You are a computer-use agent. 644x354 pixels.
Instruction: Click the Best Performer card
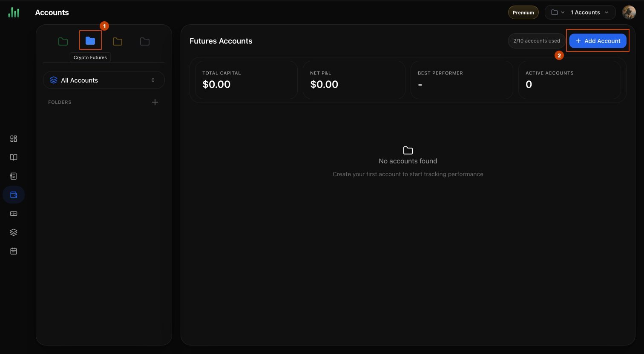pyautogui.click(x=462, y=80)
